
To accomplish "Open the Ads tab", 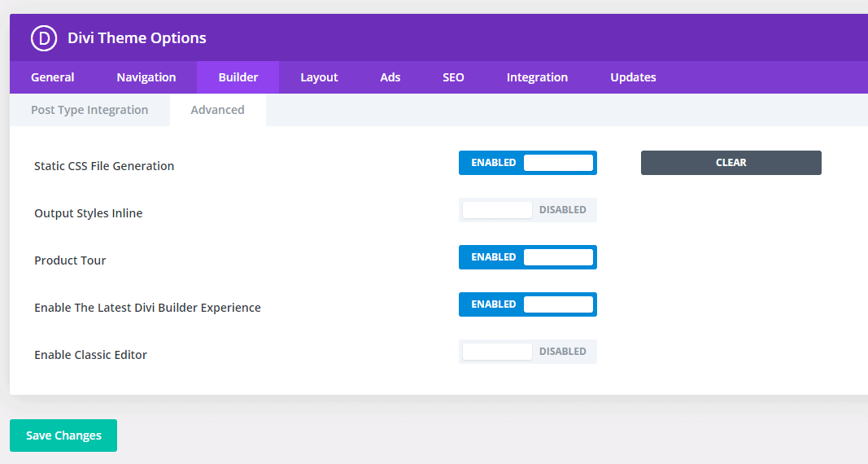I will tap(390, 77).
